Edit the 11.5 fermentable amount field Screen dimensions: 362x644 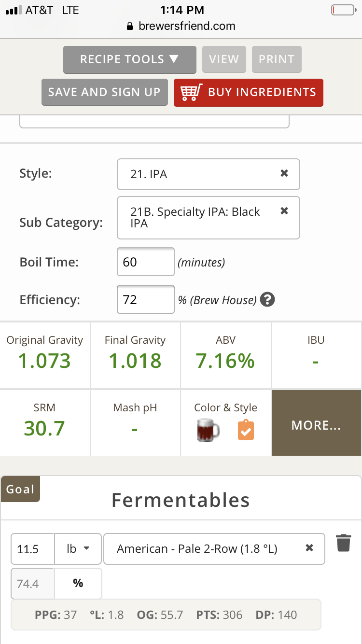pos(33,549)
